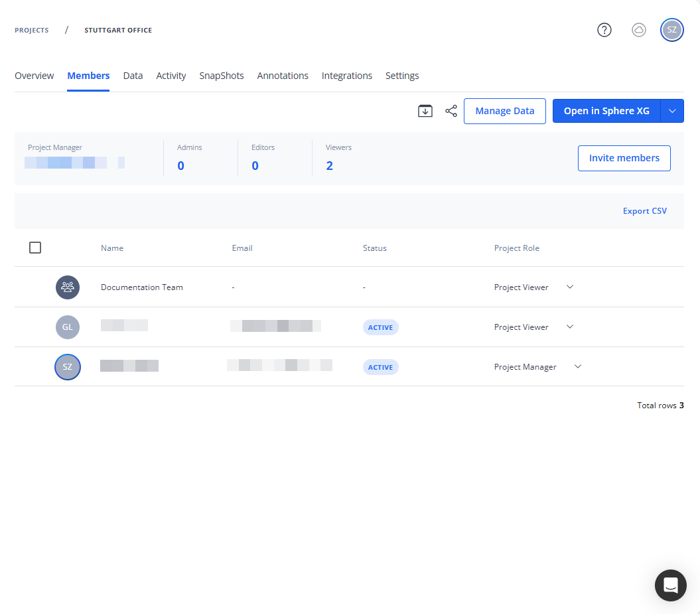Click the share project icon
Screen dimensions: 700x614
451,111
